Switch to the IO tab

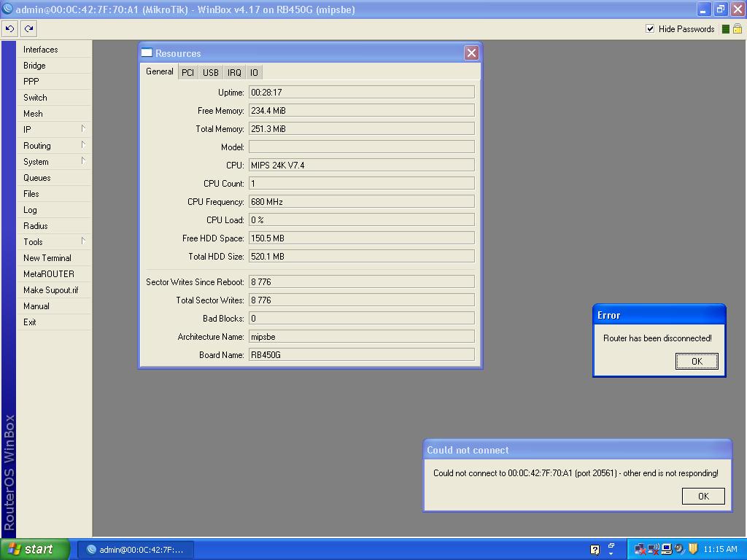tap(254, 72)
